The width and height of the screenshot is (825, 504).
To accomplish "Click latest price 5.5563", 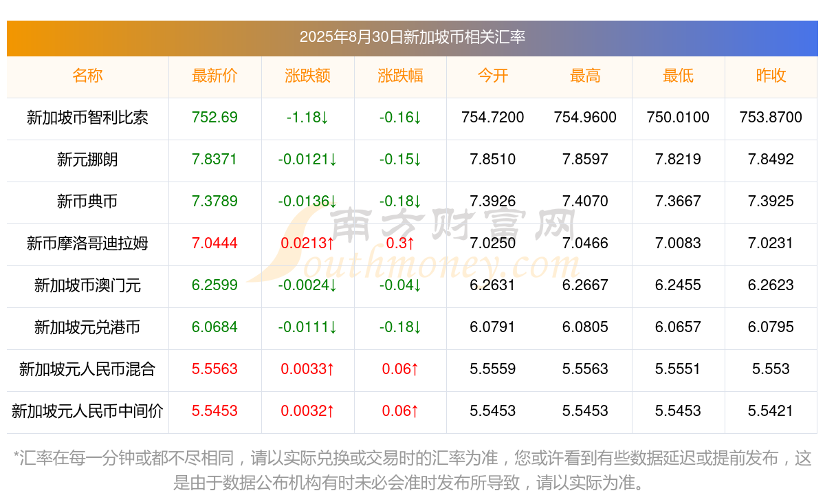I will [214, 369].
